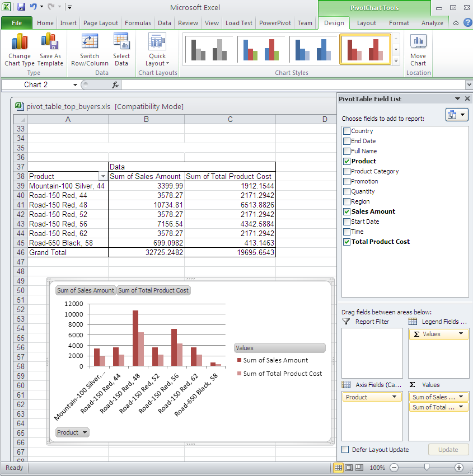The height and width of the screenshot is (476, 473).
Task: Open Select Data dialog
Action: tap(121, 50)
